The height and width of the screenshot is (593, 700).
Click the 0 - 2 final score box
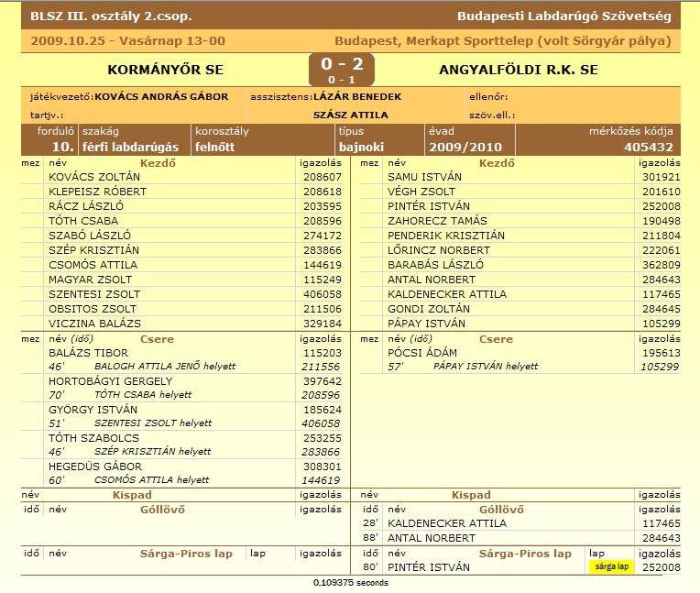[x=342, y=70]
